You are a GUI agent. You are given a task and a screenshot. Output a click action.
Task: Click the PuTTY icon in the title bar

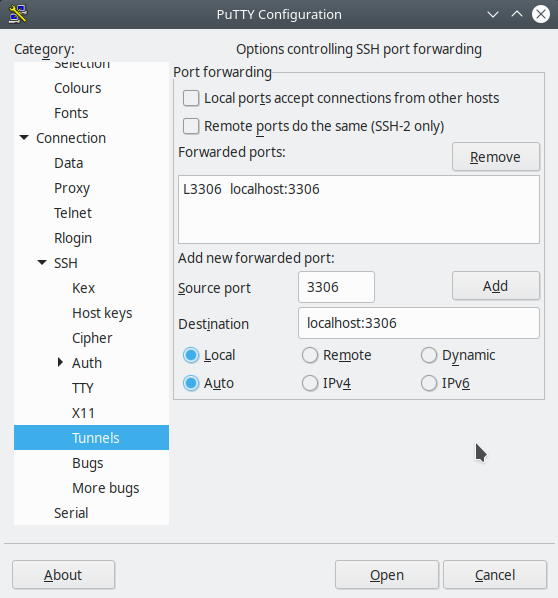(x=18, y=14)
